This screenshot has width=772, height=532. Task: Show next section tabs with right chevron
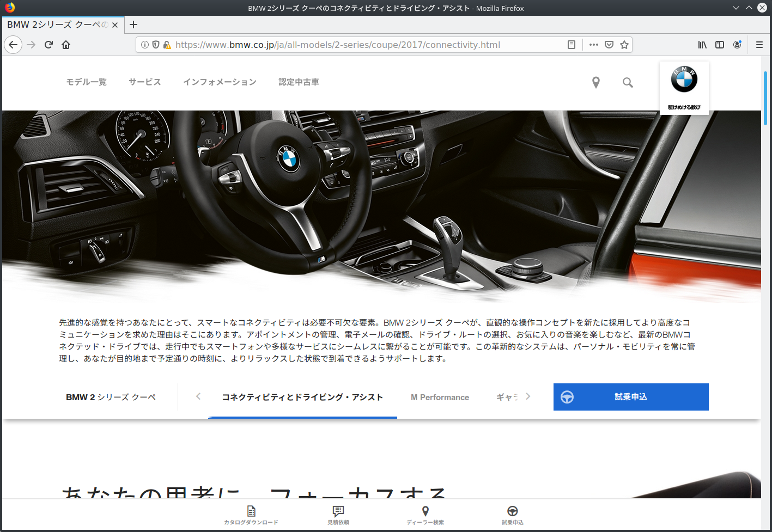click(528, 396)
